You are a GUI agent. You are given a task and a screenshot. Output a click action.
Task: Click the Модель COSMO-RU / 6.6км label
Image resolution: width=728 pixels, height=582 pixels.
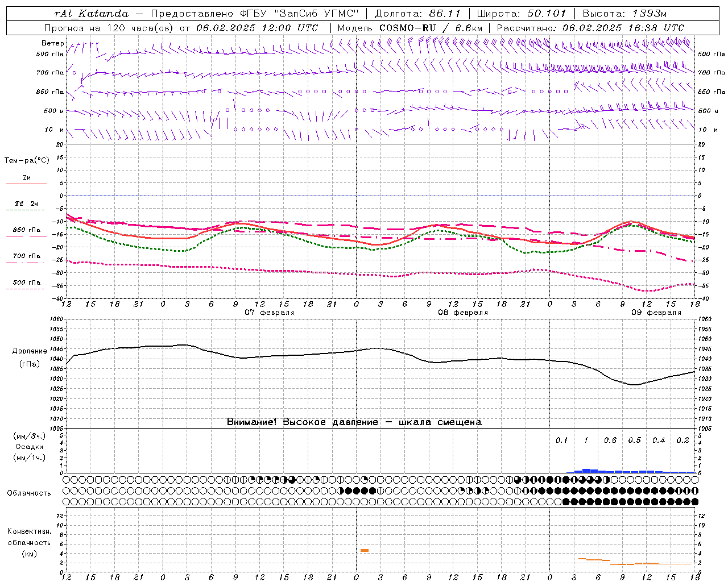coord(410,28)
